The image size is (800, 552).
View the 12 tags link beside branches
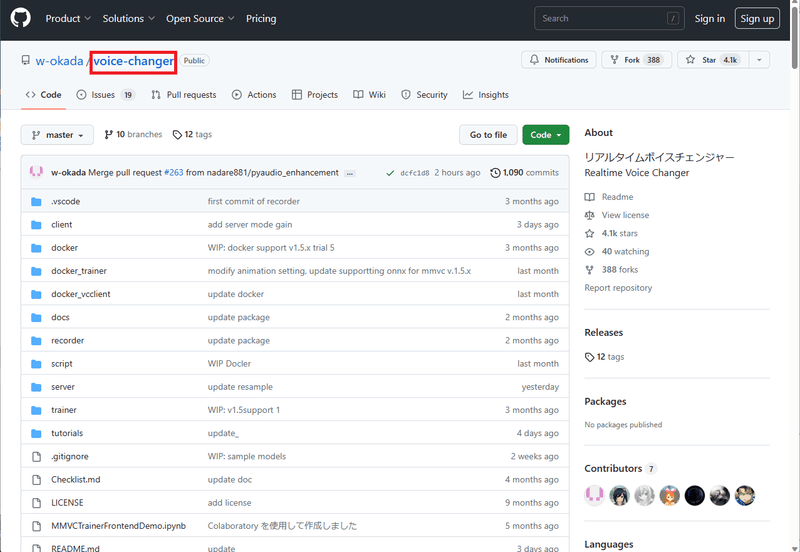tap(192, 134)
